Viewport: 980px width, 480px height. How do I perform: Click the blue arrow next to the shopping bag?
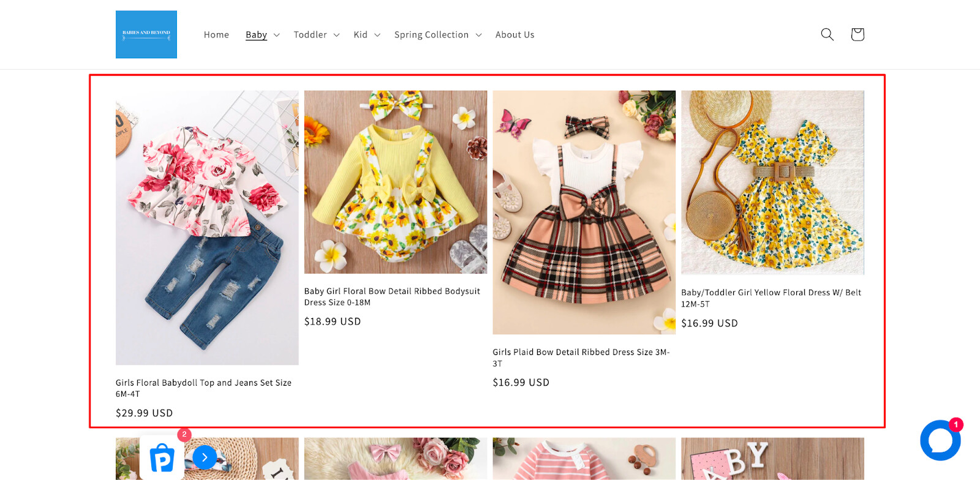point(205,457)
